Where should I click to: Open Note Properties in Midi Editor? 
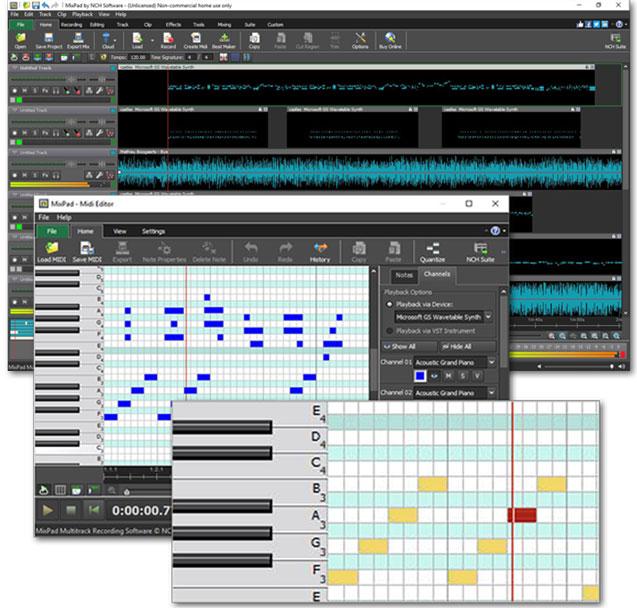pyautogui.click(x=164, y=252)
